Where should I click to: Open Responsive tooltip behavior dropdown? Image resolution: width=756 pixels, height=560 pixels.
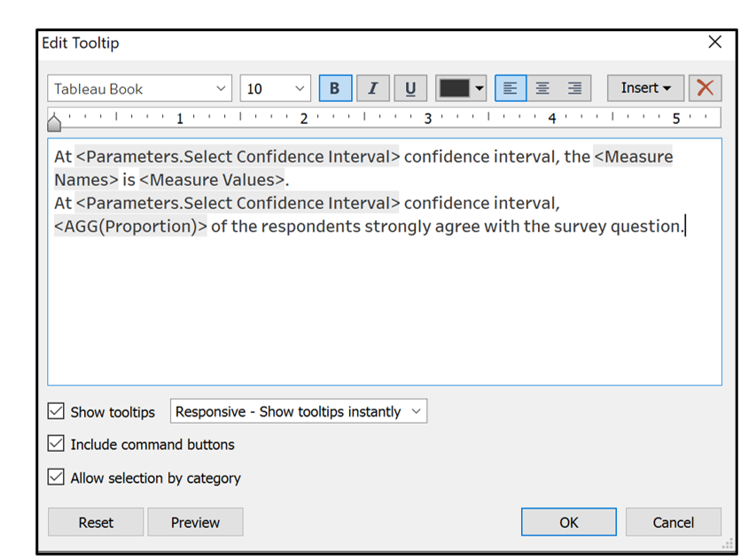[299, 411]
